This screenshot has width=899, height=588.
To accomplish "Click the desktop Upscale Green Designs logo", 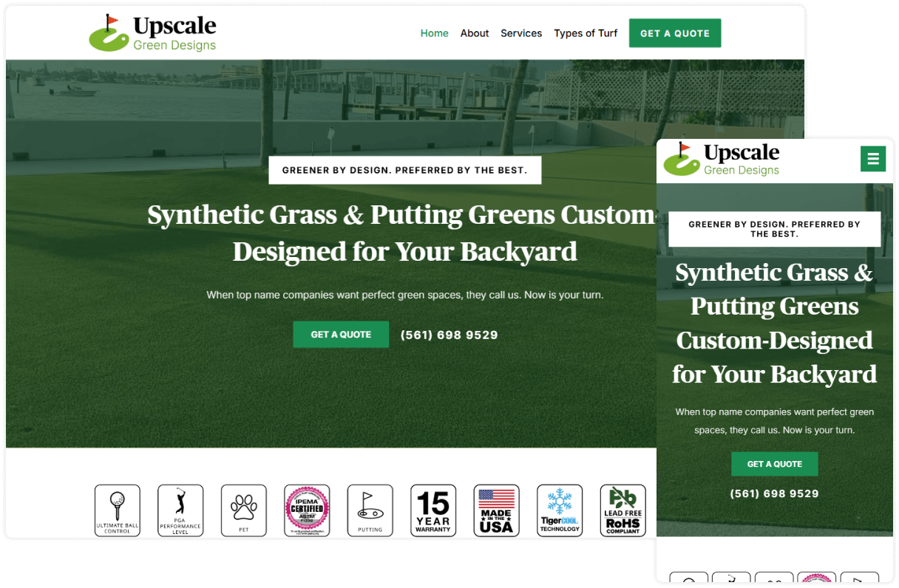I will (x=153, y=33).
